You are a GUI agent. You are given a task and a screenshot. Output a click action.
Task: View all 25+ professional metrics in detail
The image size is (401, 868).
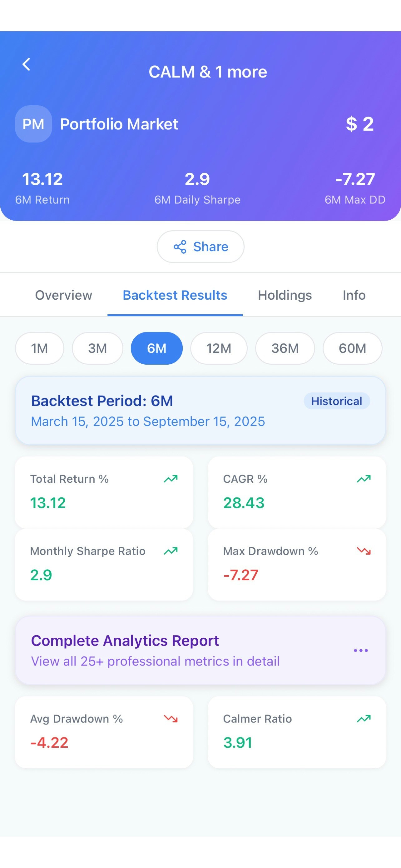click(x=155, y=661)
